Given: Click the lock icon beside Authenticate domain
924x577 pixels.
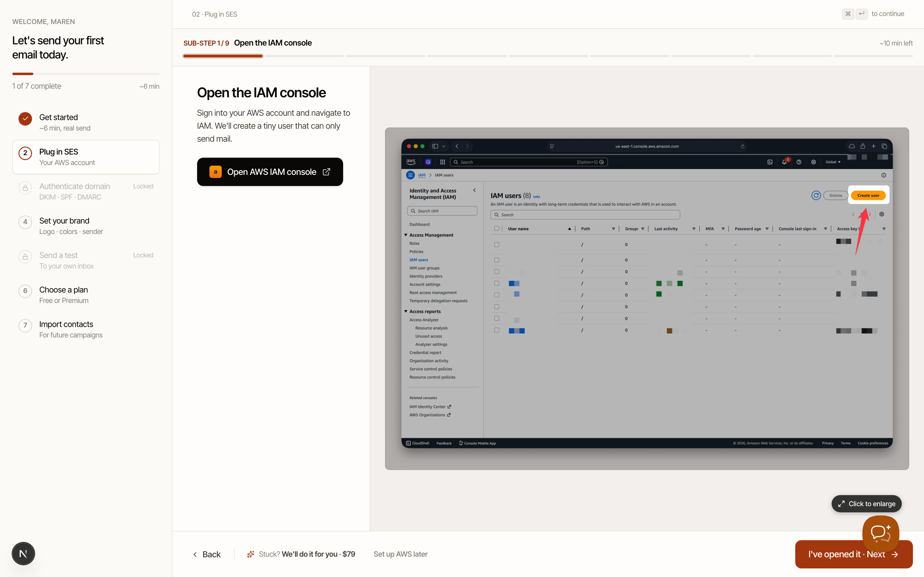Looking at the screenshot, I should [25, 188].
